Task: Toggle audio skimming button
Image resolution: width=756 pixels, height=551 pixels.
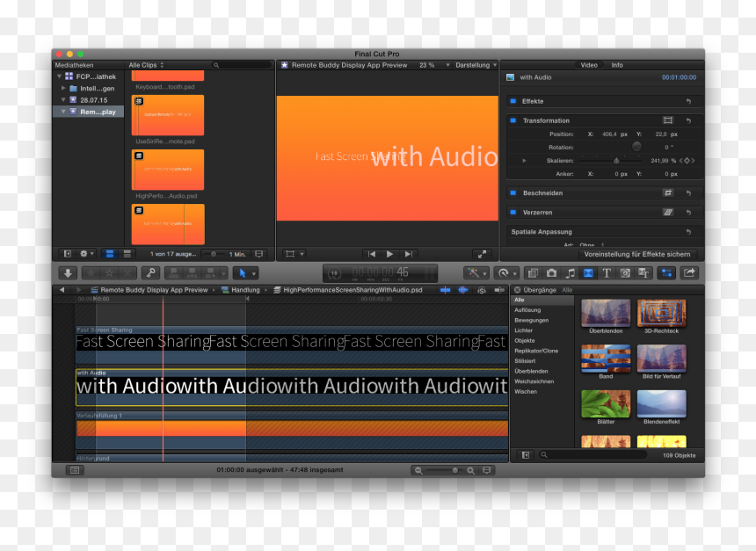Action: pos(463,290)
